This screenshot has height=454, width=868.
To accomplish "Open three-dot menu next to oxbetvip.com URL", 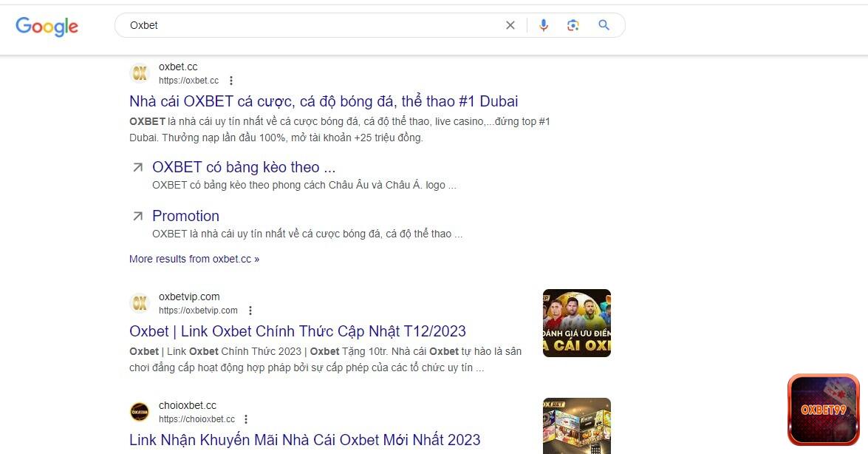I will click(x=250, y=311).
